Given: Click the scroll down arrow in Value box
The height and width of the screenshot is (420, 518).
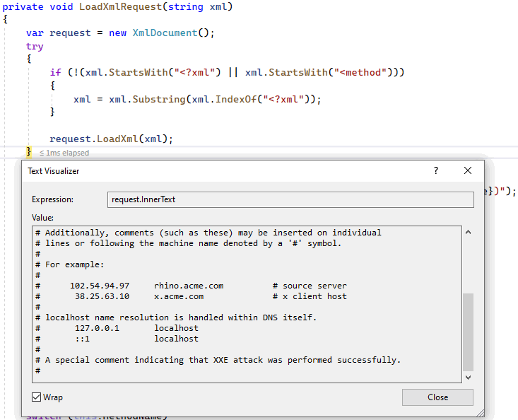Looking at the screenshot, I should 468,378.
